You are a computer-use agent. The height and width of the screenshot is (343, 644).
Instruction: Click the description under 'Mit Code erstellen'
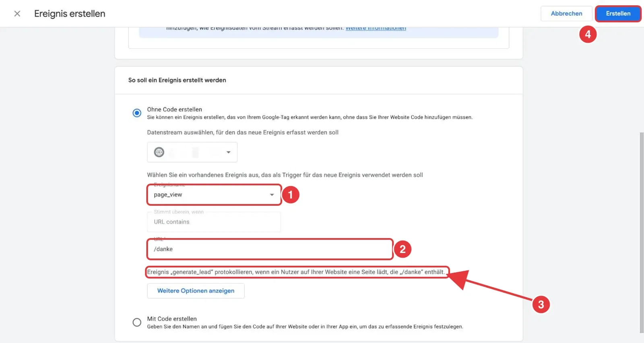pyautogui.click(x=305, y=327)
